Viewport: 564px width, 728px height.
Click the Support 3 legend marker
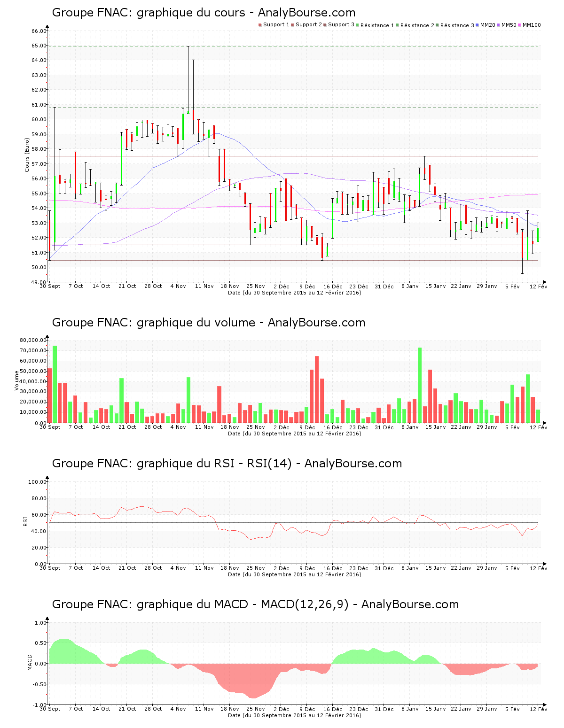click(325, 25)
